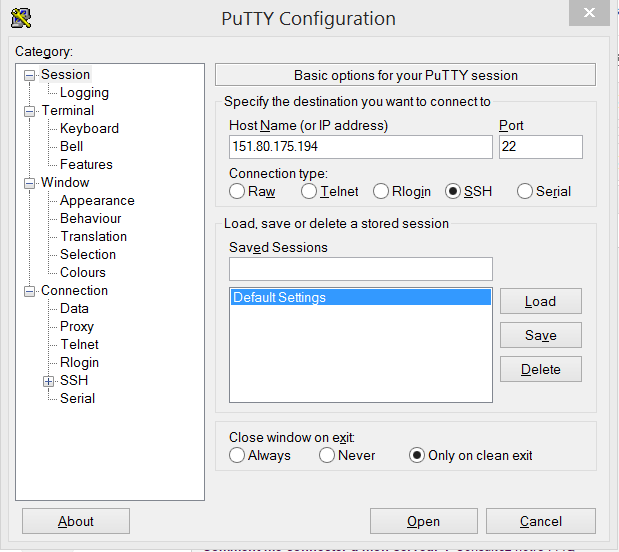
Task: Open the Serial category in tree
Action: [x=77, y=399]
